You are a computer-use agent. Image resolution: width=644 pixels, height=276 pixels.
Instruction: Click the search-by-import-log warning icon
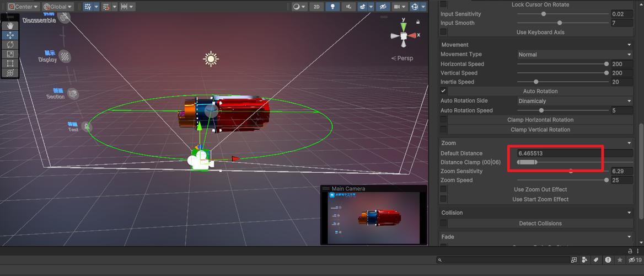click(x=608, y=260)
